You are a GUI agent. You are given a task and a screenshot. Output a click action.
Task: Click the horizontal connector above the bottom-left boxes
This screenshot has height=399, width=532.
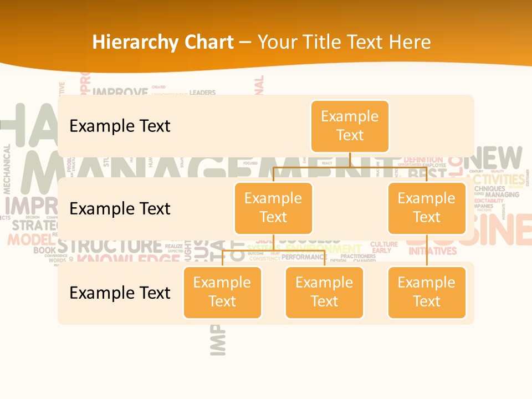273,250
